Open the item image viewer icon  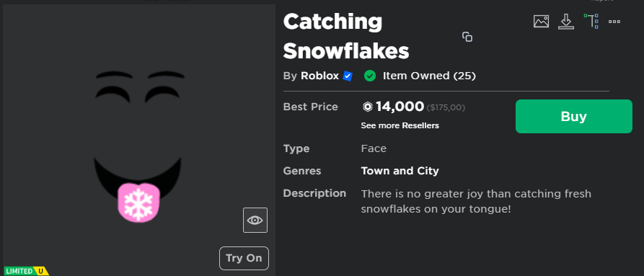[541, 22]
